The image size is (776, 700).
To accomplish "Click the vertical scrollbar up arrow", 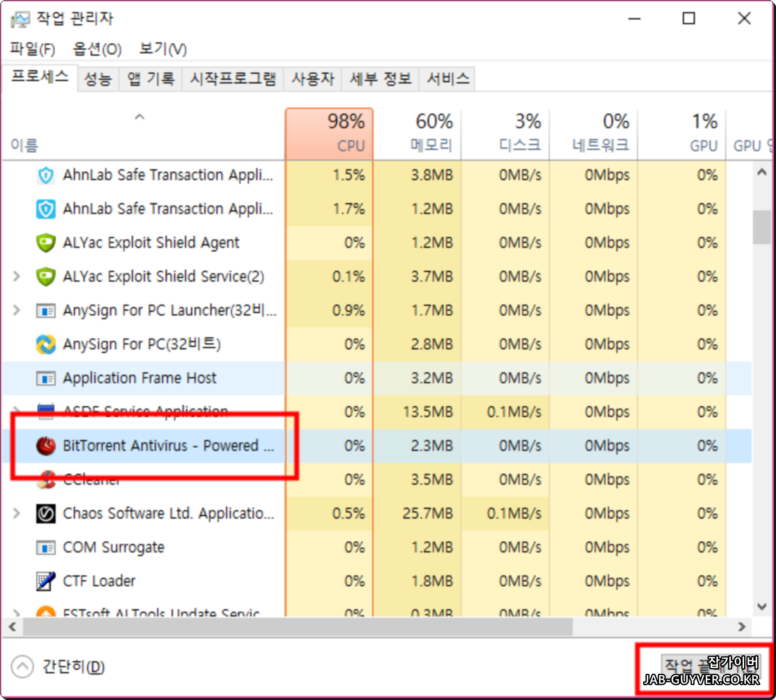I will coord(762,172).
